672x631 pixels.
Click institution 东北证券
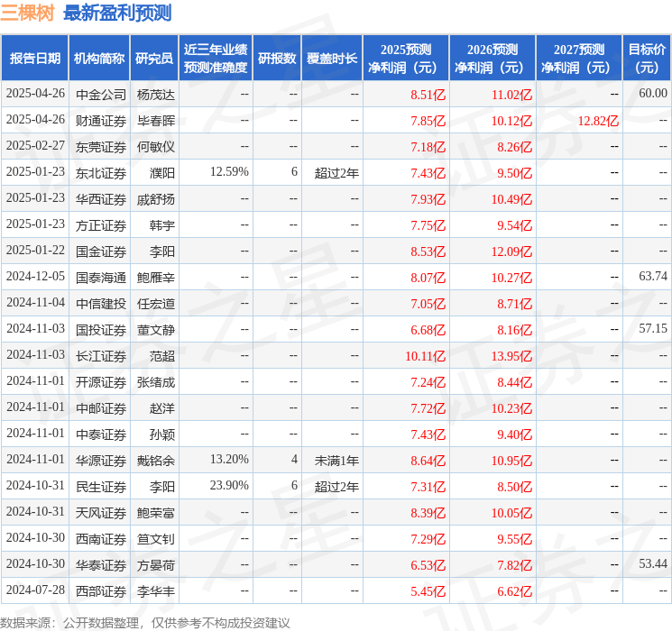tap(101, 173)
